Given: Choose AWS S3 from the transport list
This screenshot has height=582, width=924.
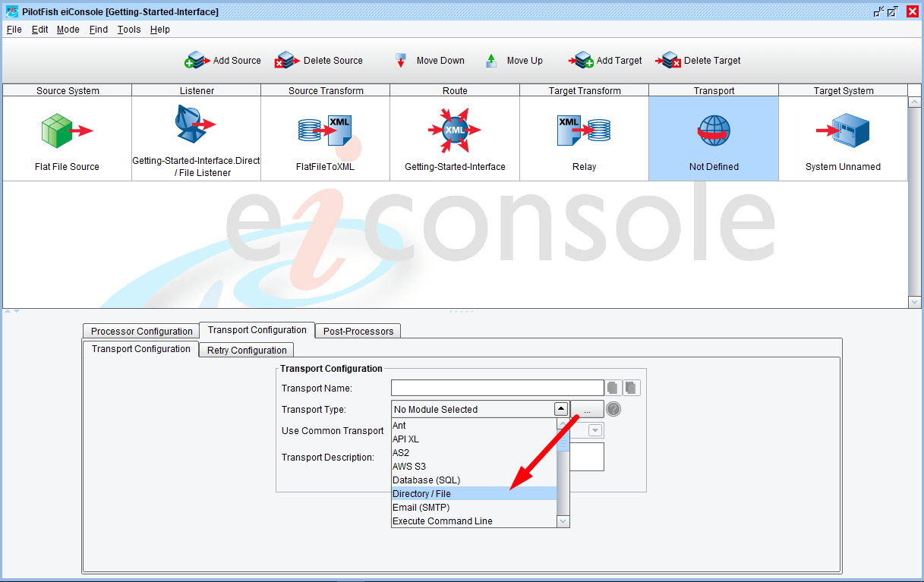Looking at the screenshot, I should coord(474,467).
